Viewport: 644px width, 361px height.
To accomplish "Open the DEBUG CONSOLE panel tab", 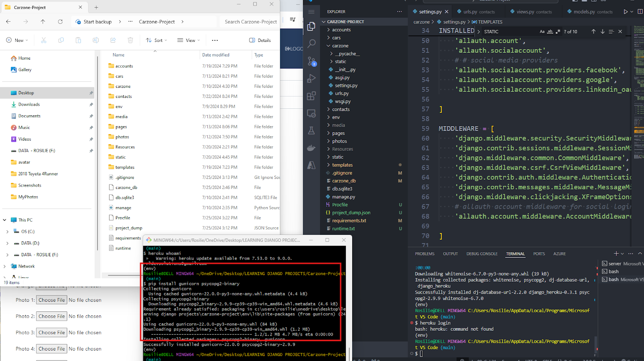I will [482, 254].
